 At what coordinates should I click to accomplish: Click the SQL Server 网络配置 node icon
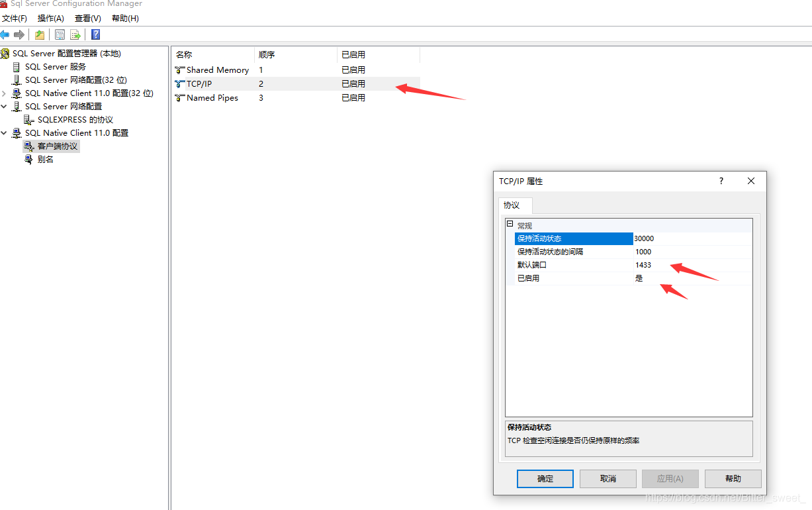17,107
